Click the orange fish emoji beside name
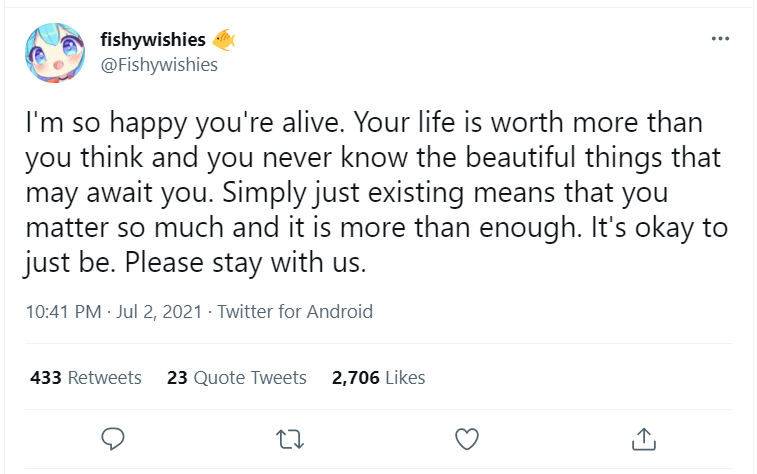This screenshot has width=757, height=474. click(x=223, y=40)
